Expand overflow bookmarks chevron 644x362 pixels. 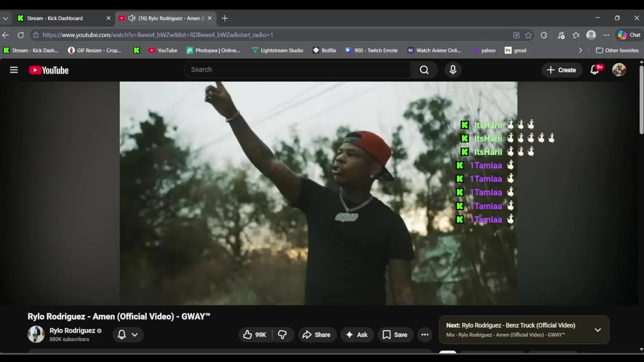coord(580,50)
